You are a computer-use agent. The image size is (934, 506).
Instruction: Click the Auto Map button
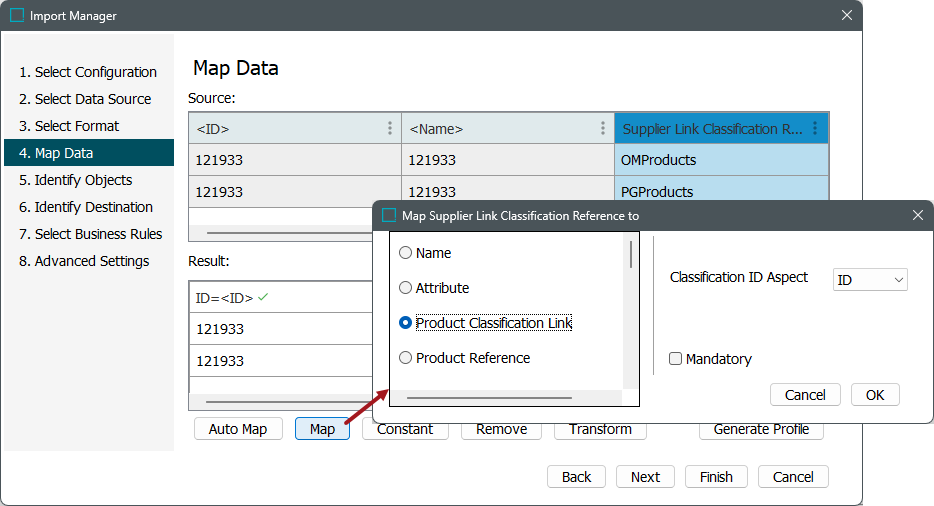237,429
